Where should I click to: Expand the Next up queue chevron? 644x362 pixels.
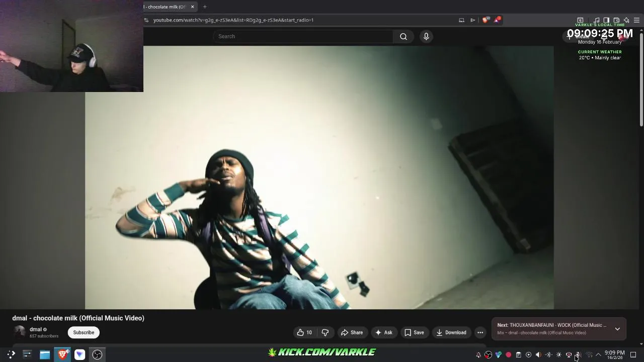[617, 329]
